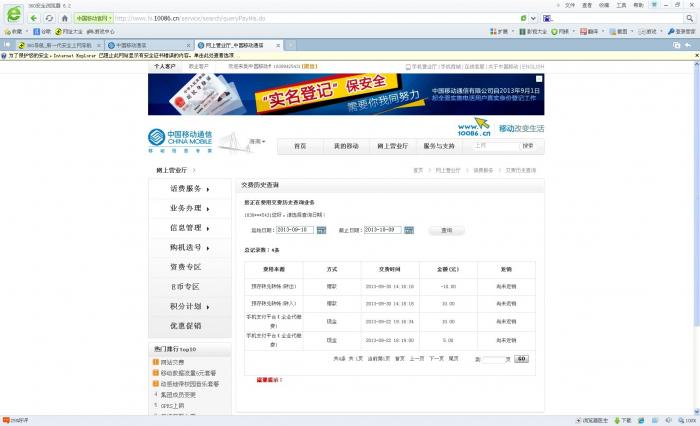Open the 截图 screenshot toolbar item
The image size is (700, 426).
pyautogui.click(x=619, y=32)
